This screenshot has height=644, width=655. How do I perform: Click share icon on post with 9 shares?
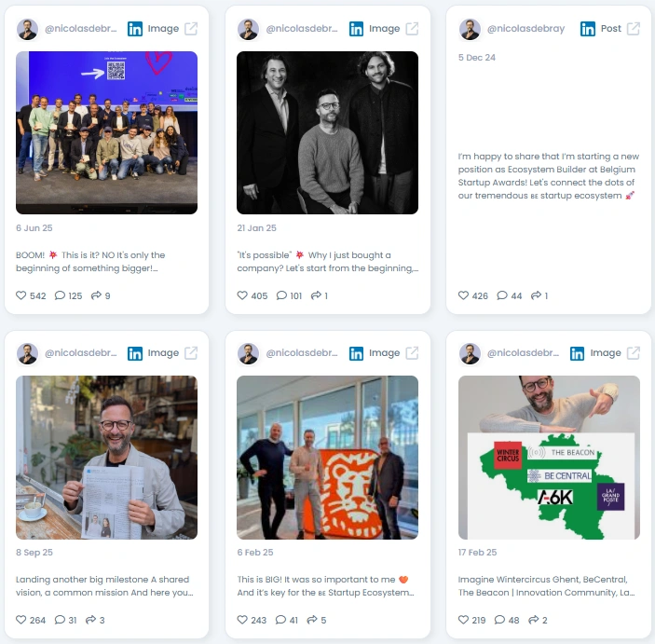(96, 295)
